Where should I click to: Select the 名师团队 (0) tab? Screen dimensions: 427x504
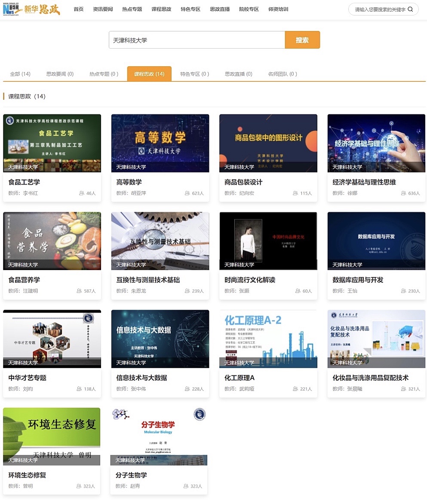[283, 74]
